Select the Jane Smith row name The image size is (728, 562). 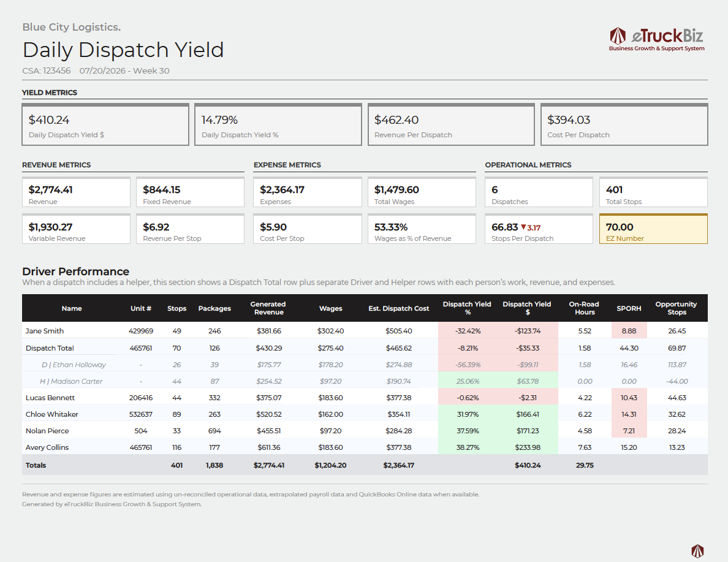(x=45, y=331)
